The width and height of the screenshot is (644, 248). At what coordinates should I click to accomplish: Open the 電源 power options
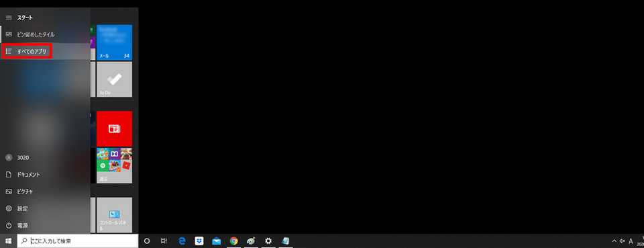pos(45,225)
